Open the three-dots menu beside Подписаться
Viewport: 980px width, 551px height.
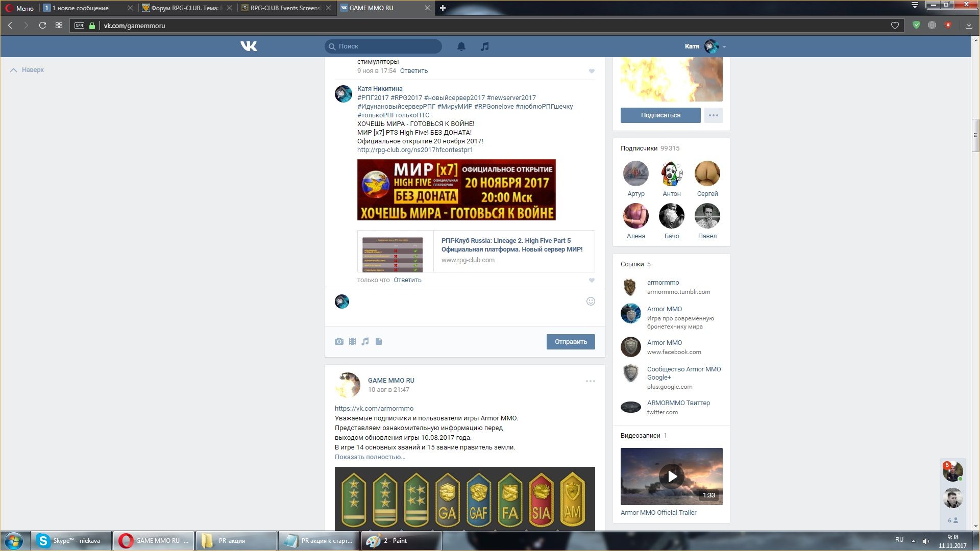[713, 115]
